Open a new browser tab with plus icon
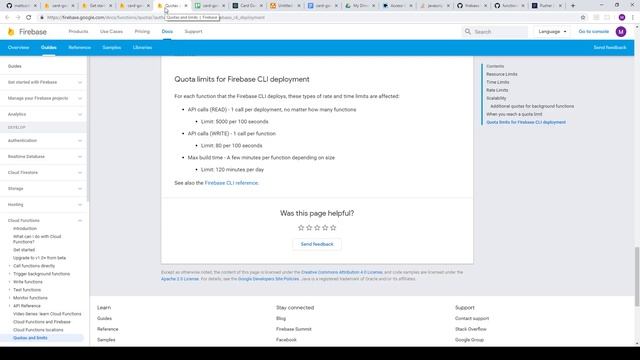Viewport: 640px width, 360px height. 573,6
